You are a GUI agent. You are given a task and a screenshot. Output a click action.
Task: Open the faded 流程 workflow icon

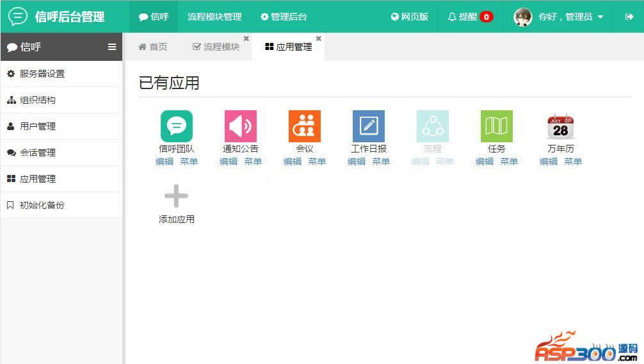click(x=433, y=126)
